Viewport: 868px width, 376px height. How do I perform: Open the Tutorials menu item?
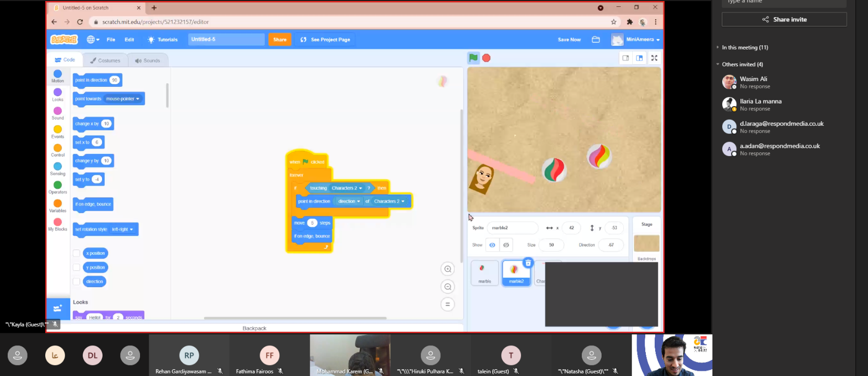click(162, 40)
